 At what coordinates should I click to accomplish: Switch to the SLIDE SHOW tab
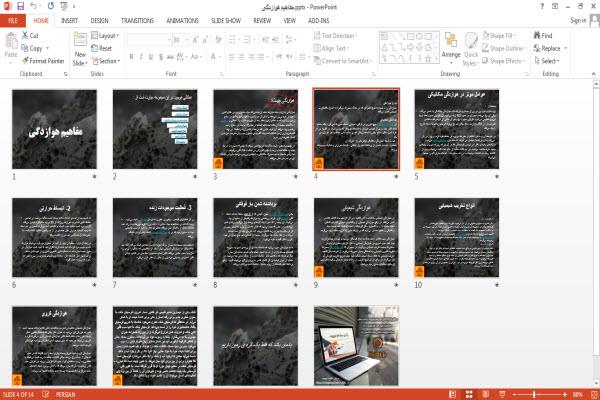pos(226,21)
